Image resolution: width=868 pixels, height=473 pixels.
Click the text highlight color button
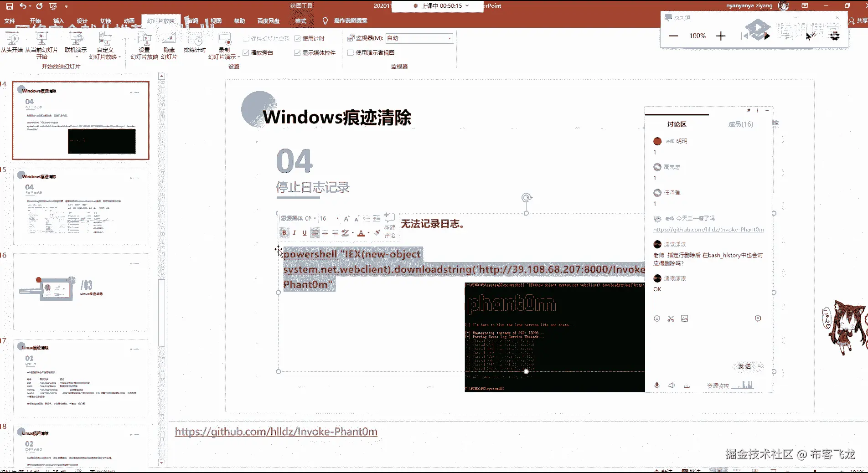pyautogui.click(x=346, y=233)
